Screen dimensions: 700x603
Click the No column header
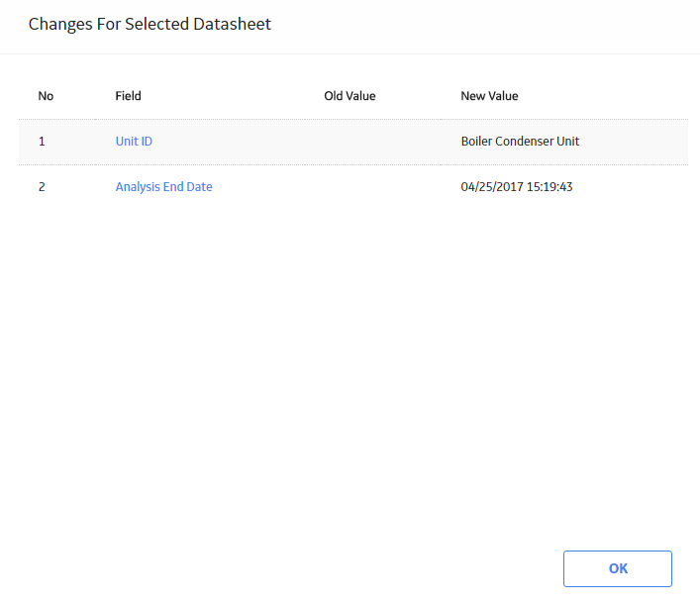(46, 96)
